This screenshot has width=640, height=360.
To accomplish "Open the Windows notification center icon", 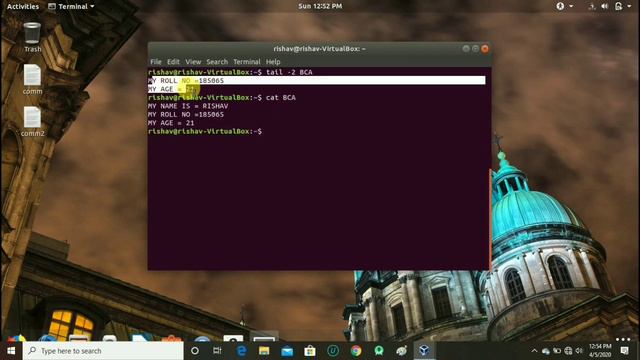I will click(x=624, y=351).
